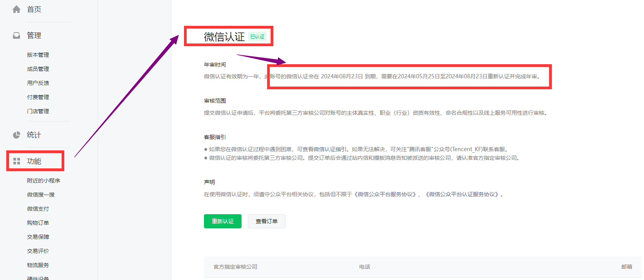Open the 功能 section
Screen dimensions: 644x280
pyautogui.click(x=34, y=161)
